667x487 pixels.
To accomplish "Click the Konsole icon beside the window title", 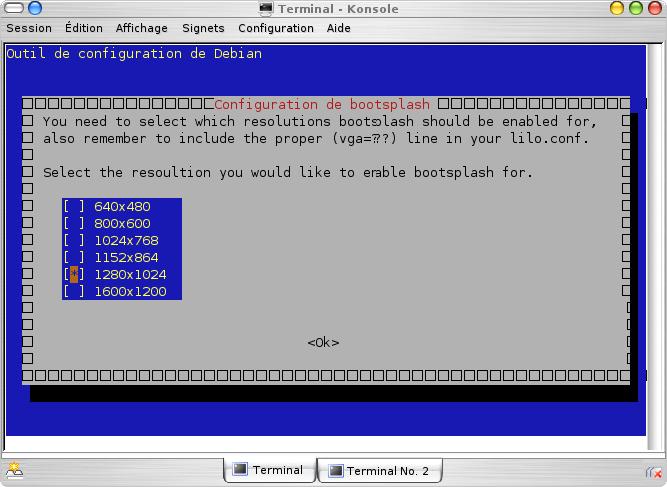I will (266, 9).
